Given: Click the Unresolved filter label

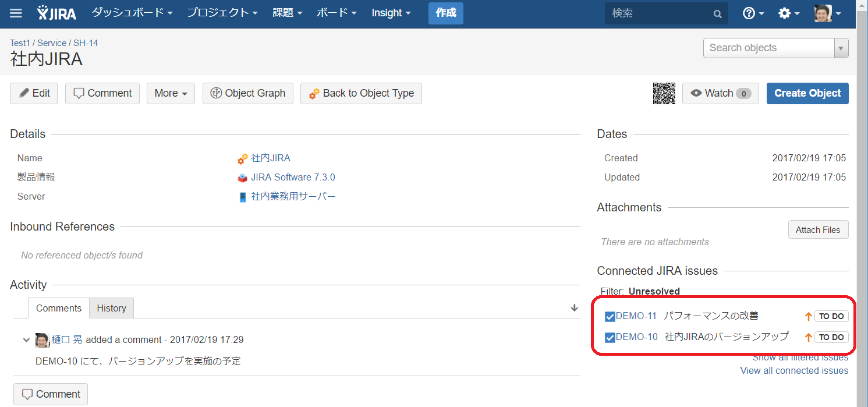Looking at the screenshot, I should (654, 292).
